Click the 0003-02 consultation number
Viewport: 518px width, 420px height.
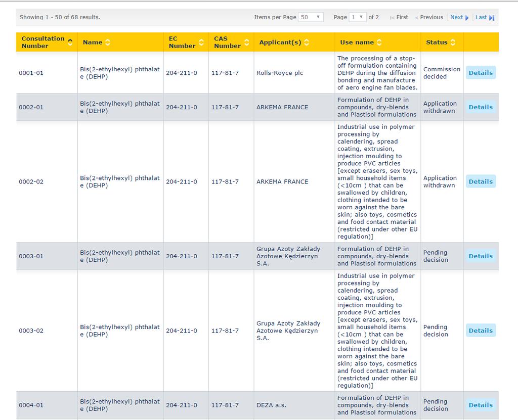point(31,331)
